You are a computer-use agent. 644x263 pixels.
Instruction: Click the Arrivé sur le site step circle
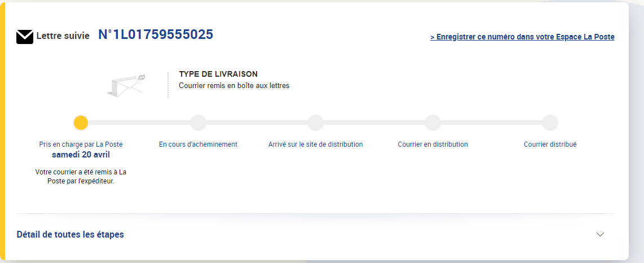pyautogui.click(x=315, y=123)
